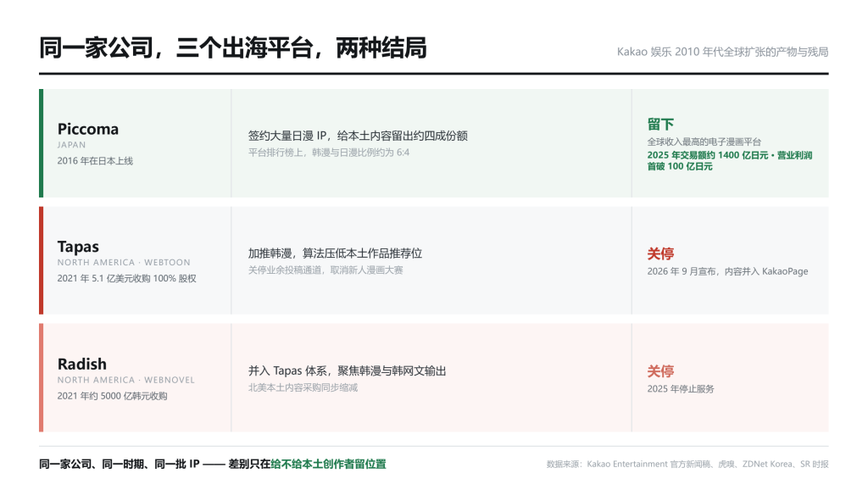The height and width of the screenshot is (490, 868).
Task: Select the Radish platform name
Action: pyautogui.click(x=82, y=365)
